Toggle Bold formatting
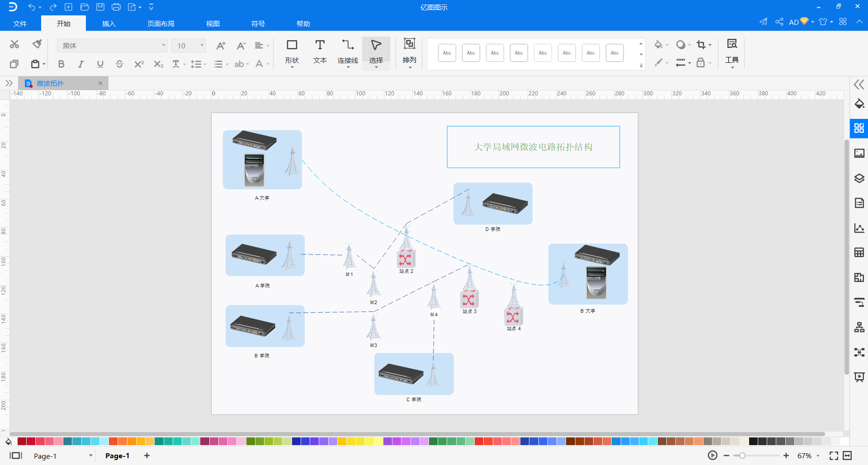 click(61, 64)
